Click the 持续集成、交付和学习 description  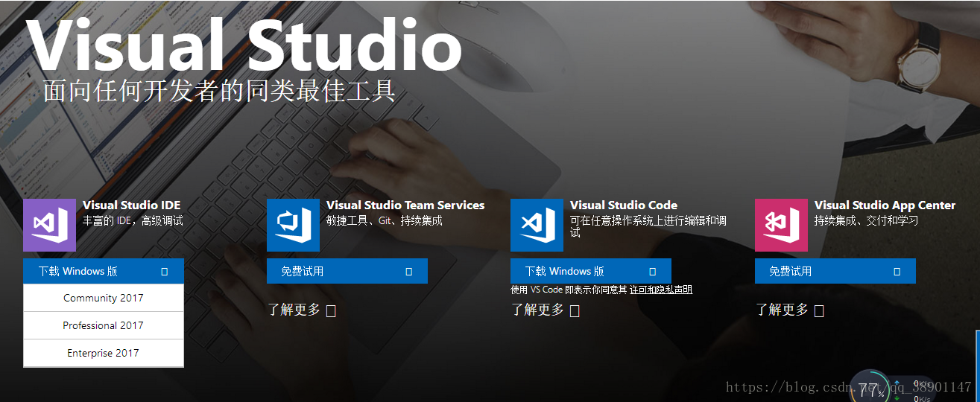coord(866,220)
